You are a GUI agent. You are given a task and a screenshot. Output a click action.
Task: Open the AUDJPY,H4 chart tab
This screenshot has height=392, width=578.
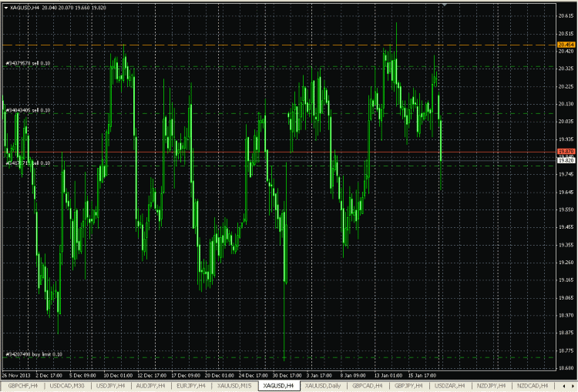(x=150, y=386)
